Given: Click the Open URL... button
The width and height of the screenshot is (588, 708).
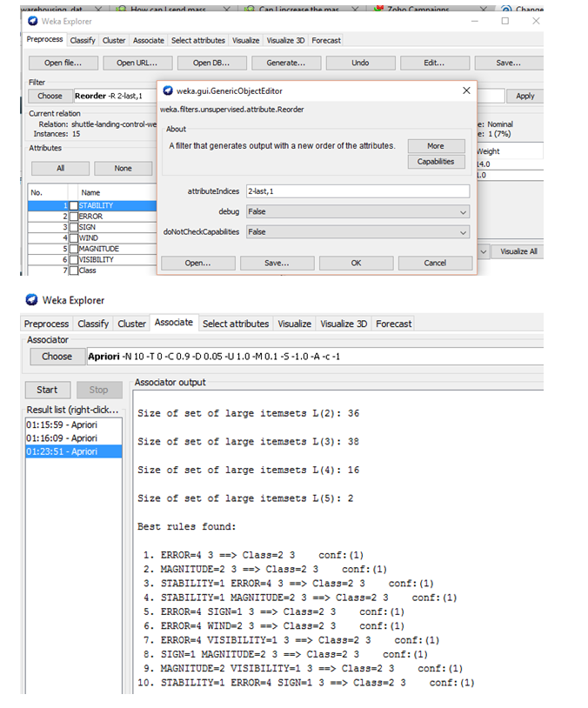Looking at the screenshot, I should point(137,63).
